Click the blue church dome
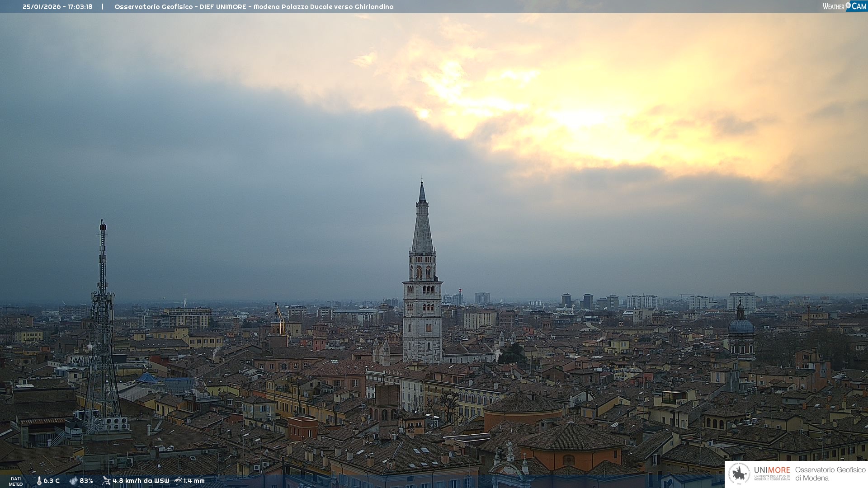Screen dimensions: 868x488 741,325
